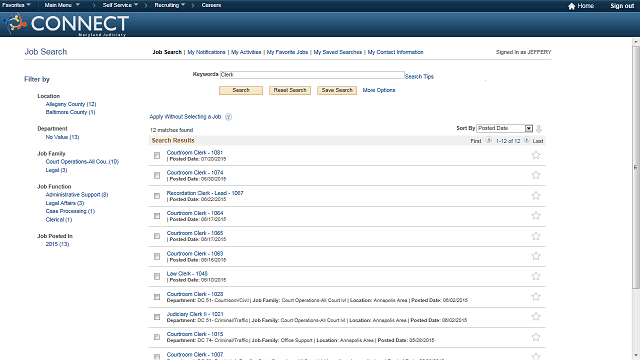Check the Courtroom Clerk - 1074 checkbox
Image resolution: width=640 pixels, height=360 pixels.
click(157, 176)
